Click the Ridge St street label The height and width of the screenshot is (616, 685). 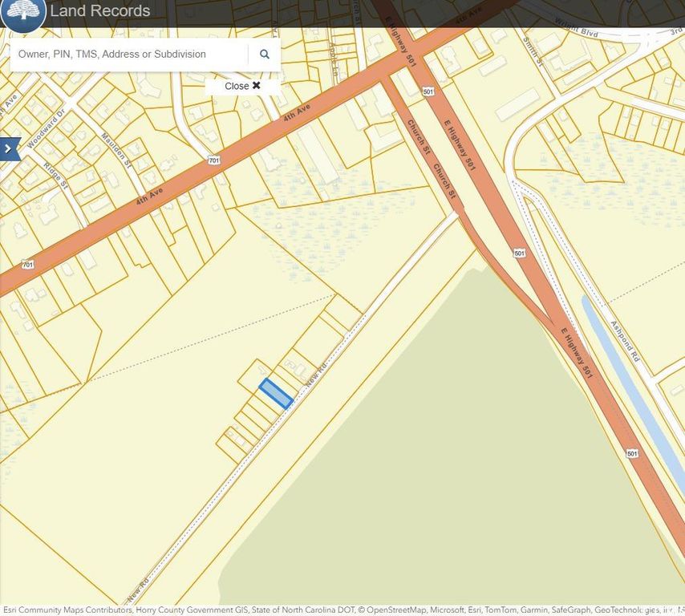pos(58,176)
